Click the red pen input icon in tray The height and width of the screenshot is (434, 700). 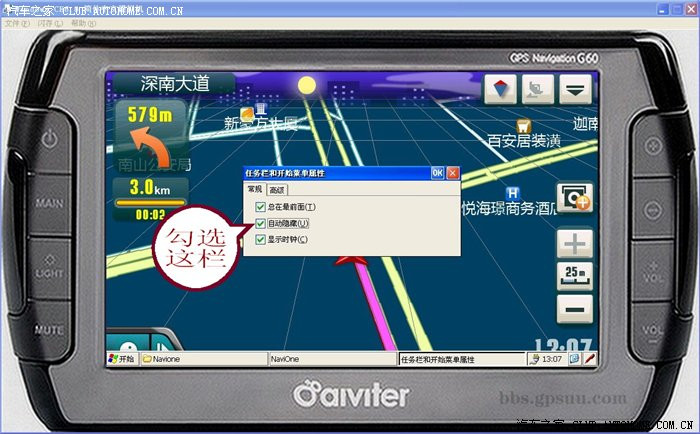click(590, 359)
